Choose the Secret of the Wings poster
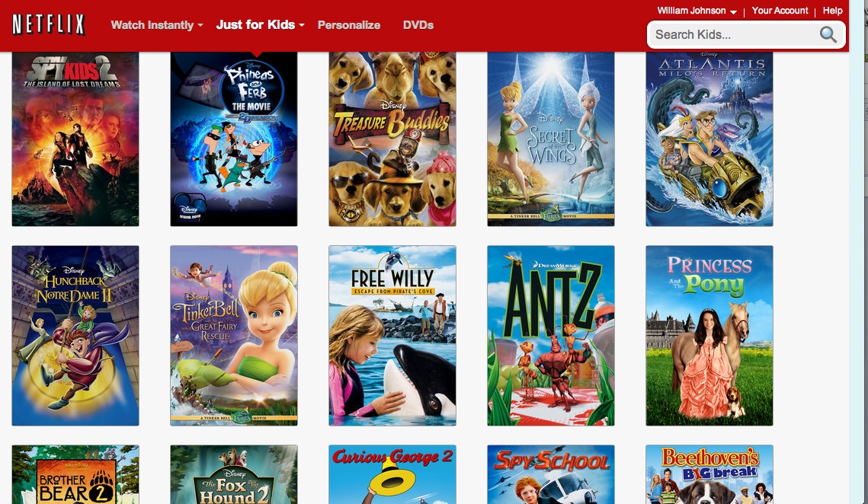Viewport: 868px width, 504px height. [551, 139]
